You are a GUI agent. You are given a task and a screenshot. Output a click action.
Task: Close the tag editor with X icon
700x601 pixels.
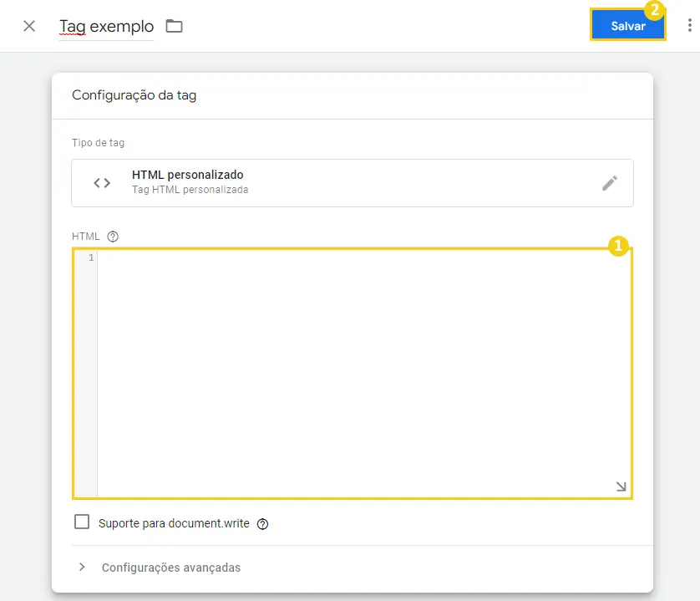tap(29, 26)
